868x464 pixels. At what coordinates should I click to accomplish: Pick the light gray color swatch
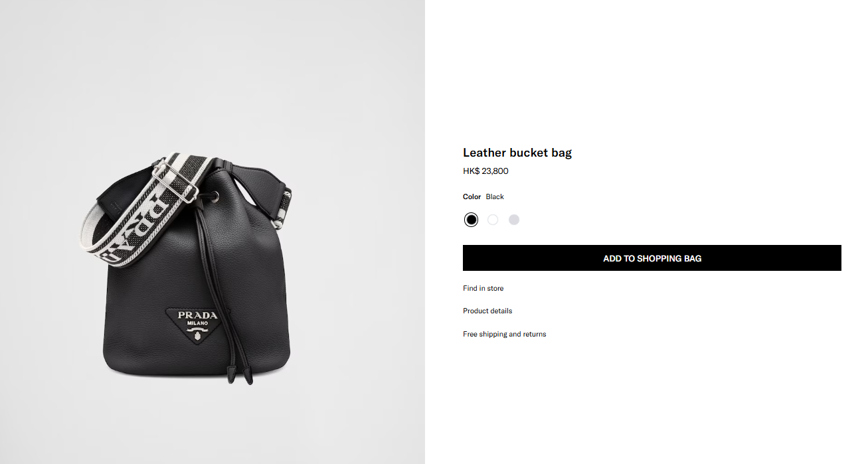click(x=513, y=220)
